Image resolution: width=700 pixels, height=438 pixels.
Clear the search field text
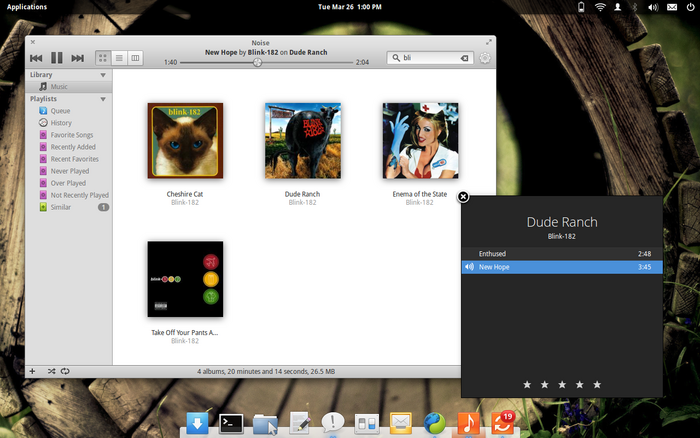pos(464,58)
